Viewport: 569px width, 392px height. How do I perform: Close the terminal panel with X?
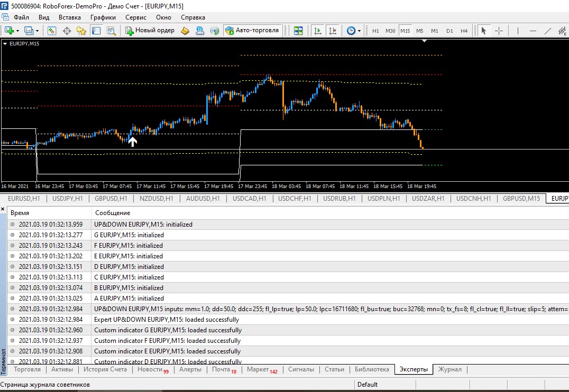pos(3,209)
